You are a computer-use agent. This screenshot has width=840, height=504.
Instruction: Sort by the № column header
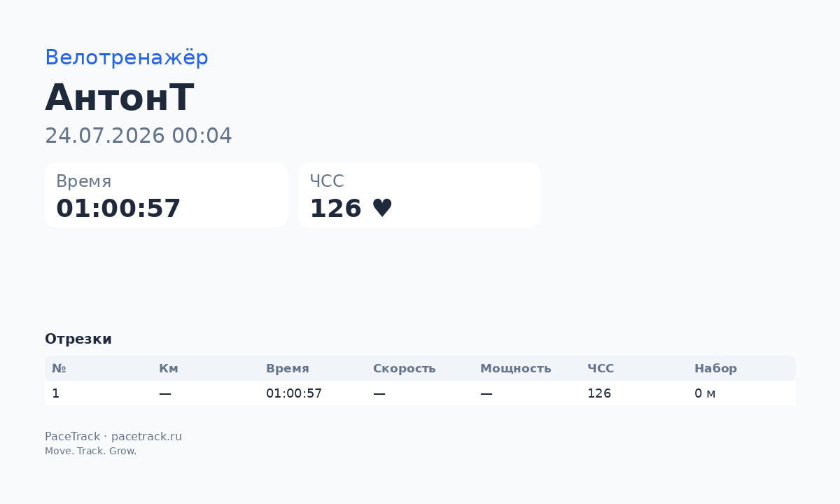tap(59, 368)
